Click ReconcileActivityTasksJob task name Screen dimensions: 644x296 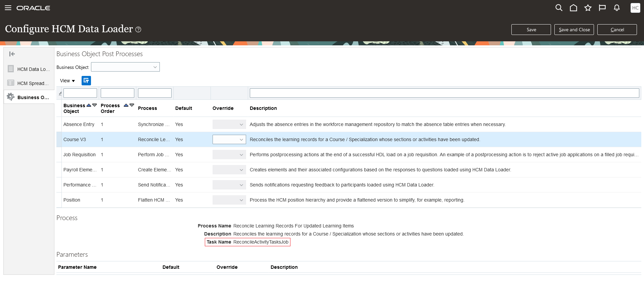pos(261,242)
